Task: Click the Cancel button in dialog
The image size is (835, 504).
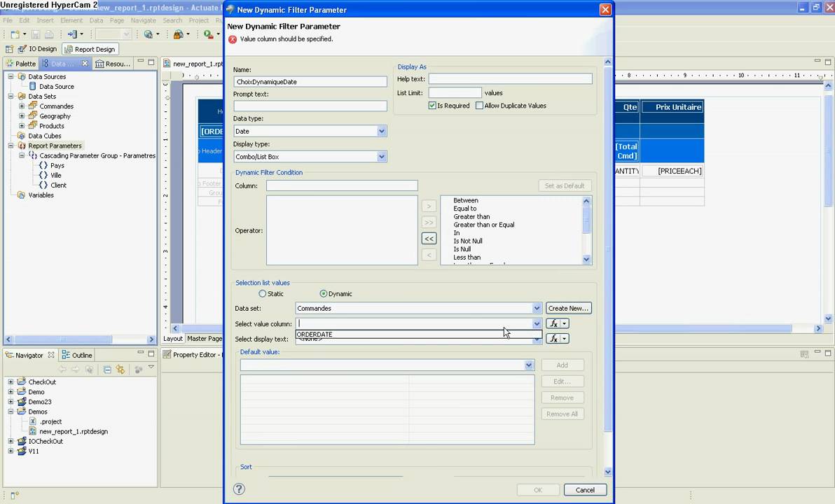Action: tap(585, 489)
